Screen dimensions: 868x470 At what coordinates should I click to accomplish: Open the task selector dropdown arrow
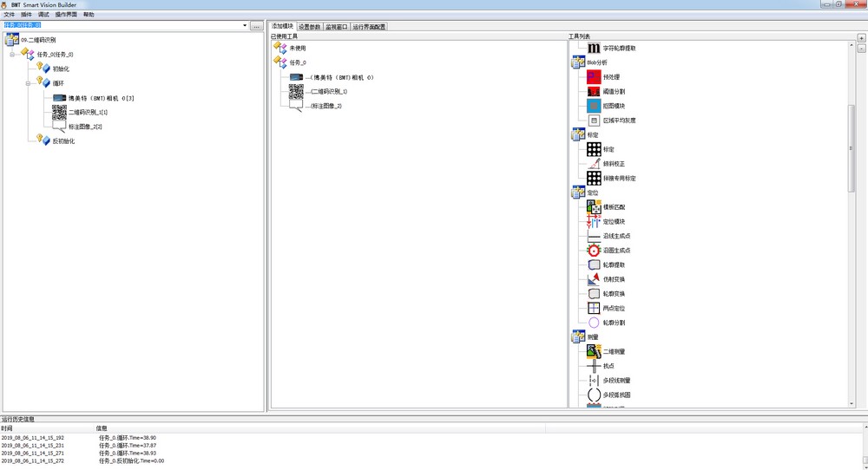(x=245, y=25)
